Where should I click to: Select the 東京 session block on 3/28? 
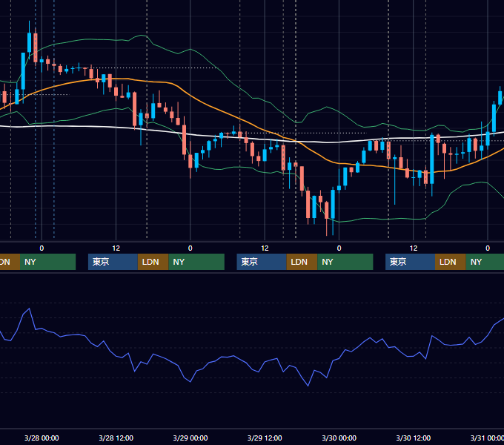tap(113, 262)
